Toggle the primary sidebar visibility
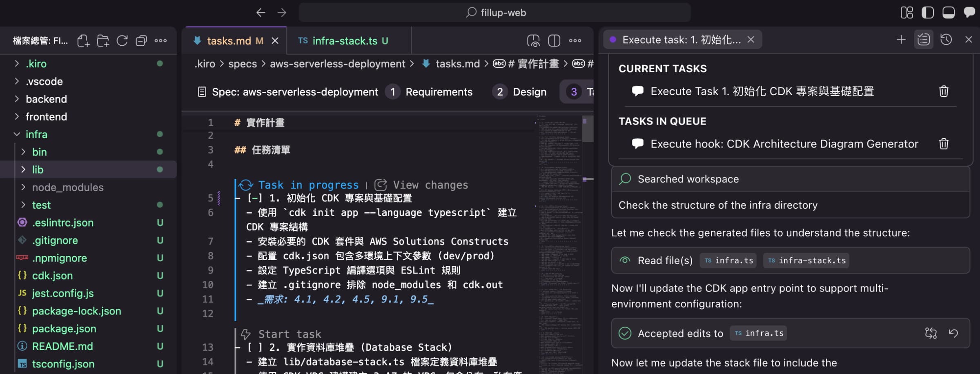Screen dimensions: 980x374 [x=927, y=13]
